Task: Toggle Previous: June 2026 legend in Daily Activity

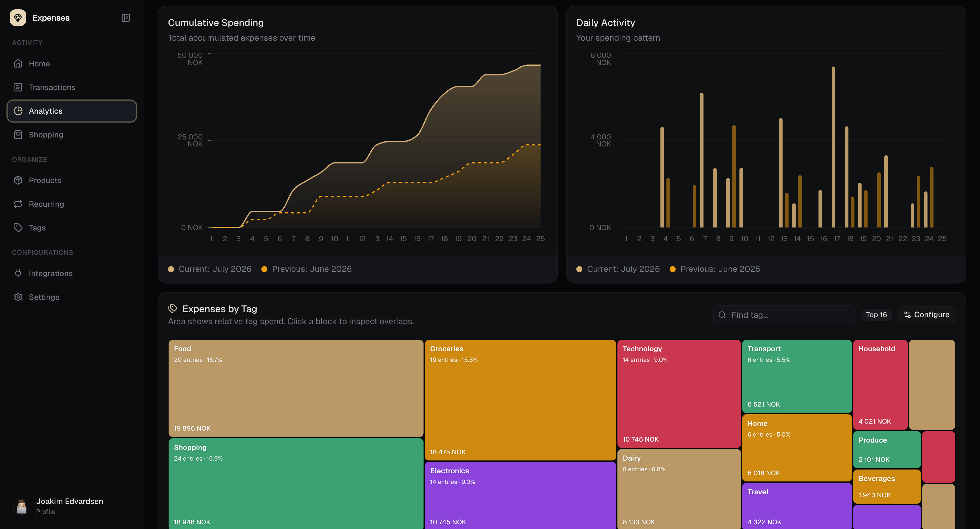Action: tap(715, 269)
